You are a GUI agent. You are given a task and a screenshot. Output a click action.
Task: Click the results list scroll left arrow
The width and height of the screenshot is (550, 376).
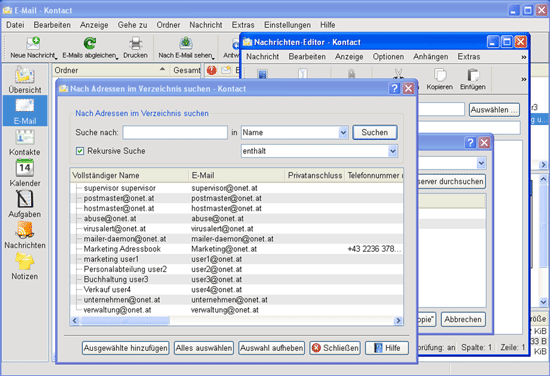pos(74,321)
